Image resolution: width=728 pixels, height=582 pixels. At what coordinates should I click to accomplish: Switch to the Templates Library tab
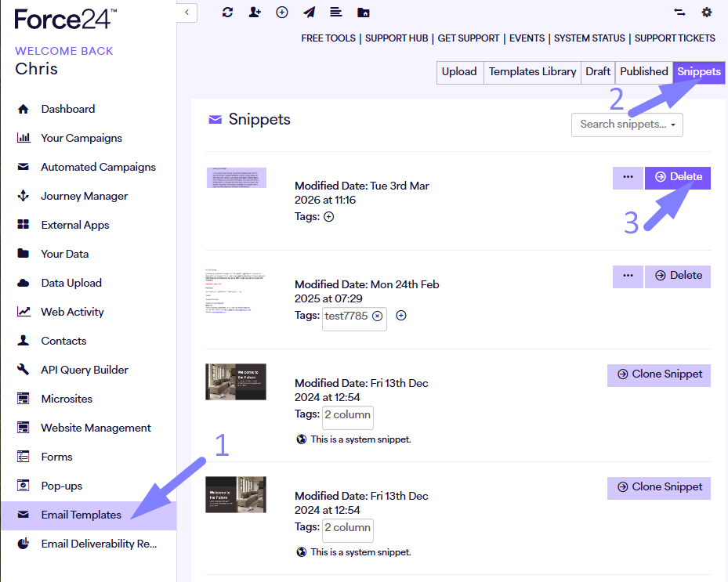(532, 72)
